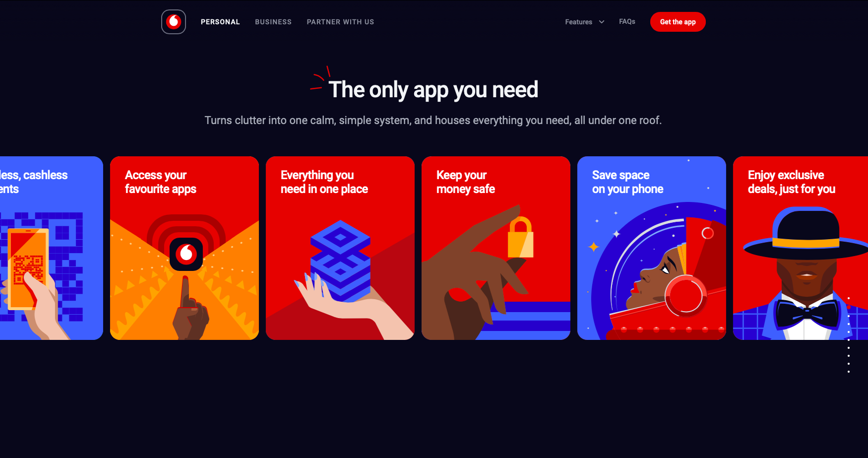Click the red QR code phone illustration
The image size is (868, 458).
click(x=28, y=268)
